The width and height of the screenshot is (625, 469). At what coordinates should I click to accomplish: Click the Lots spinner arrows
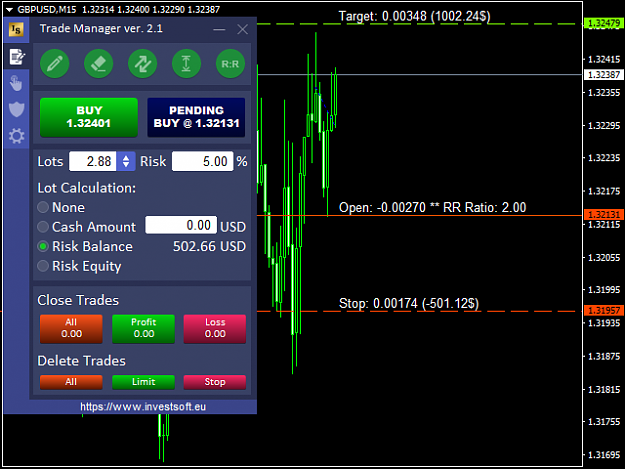(126, 161)
